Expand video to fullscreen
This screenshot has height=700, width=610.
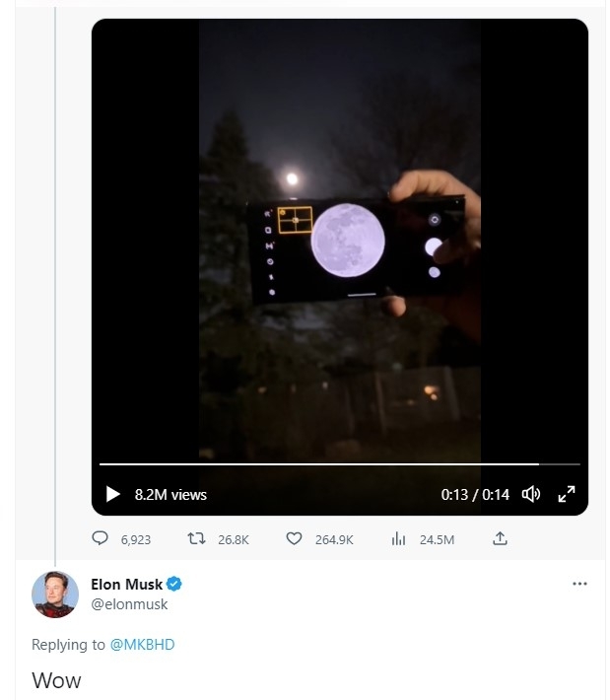[567, 494]
